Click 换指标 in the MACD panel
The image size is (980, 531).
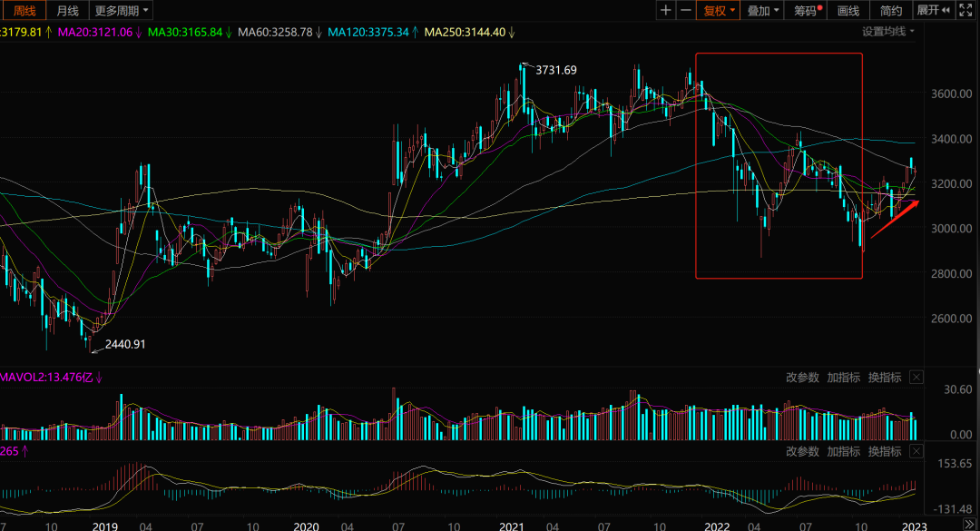pos(885,451)
